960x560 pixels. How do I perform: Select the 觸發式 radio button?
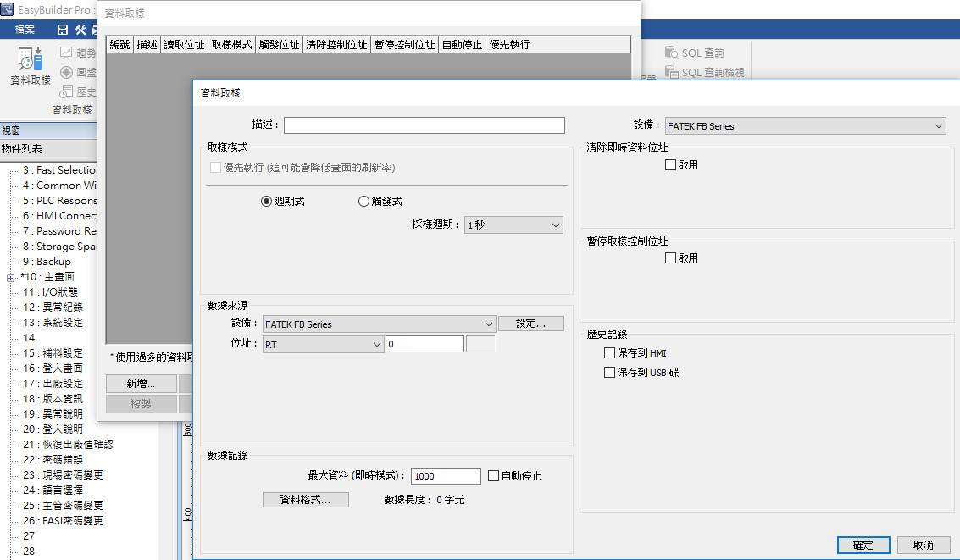(x=364, y=202)
